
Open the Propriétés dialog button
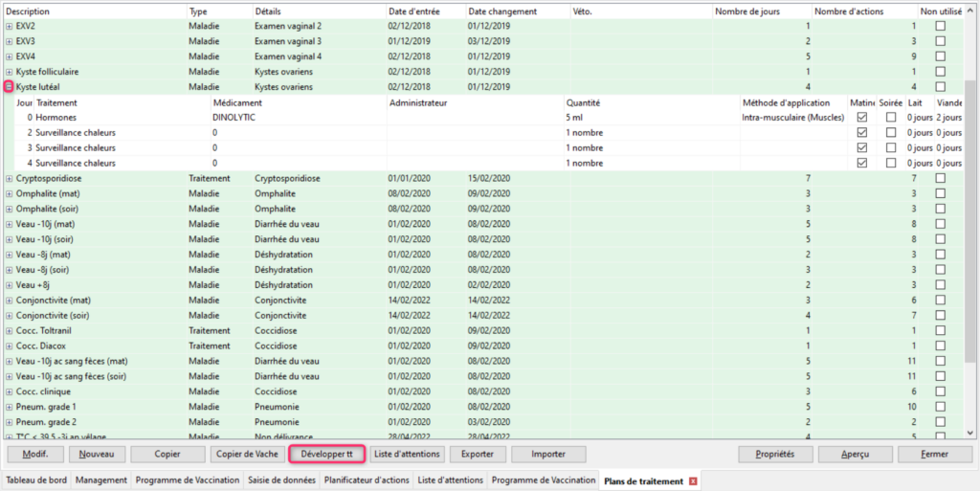pyautogui.click(x=775, y=454)
